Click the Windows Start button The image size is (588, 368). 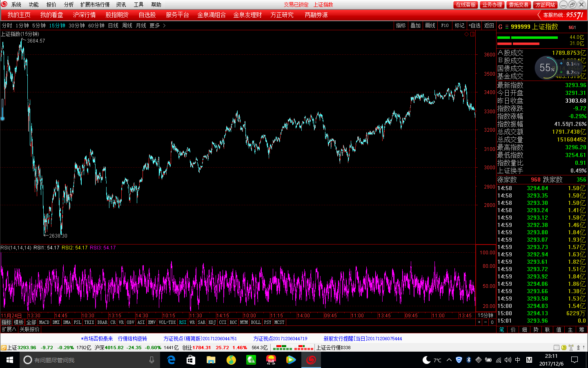pos(10,360)
